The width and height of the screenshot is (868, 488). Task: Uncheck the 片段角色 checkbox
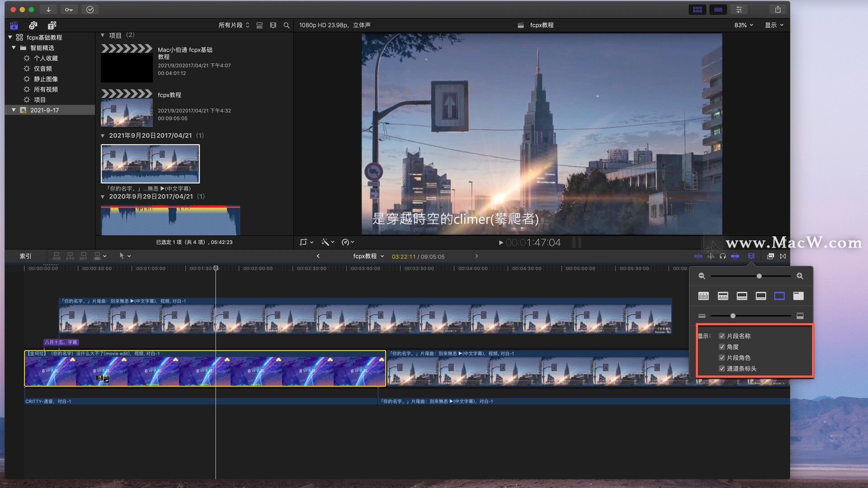click(x=722, y=357)
